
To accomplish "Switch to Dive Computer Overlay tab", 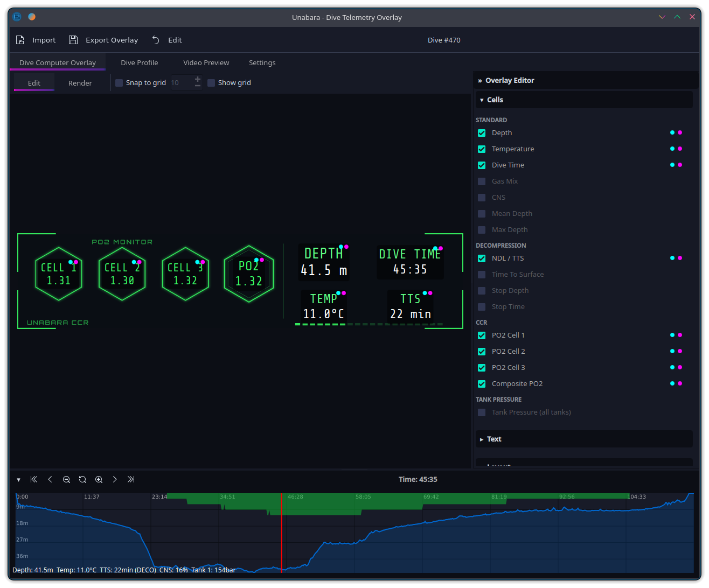I will (x=58, y=62).
